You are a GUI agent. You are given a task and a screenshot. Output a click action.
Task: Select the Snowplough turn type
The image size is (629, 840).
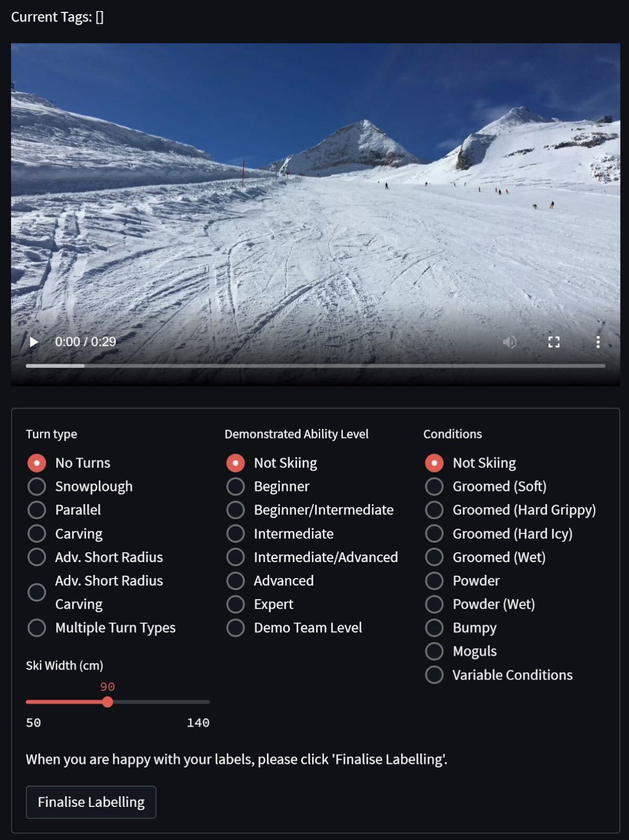(80, 486)
